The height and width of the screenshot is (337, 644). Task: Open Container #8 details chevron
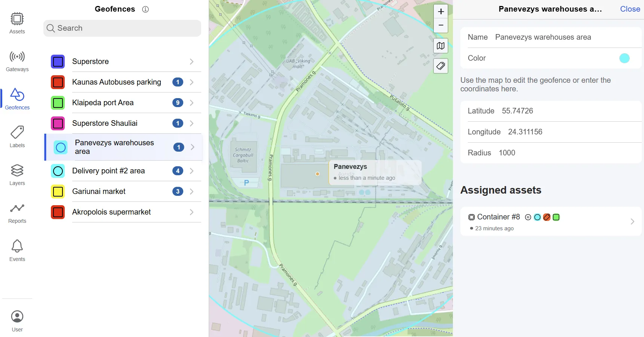632,221
